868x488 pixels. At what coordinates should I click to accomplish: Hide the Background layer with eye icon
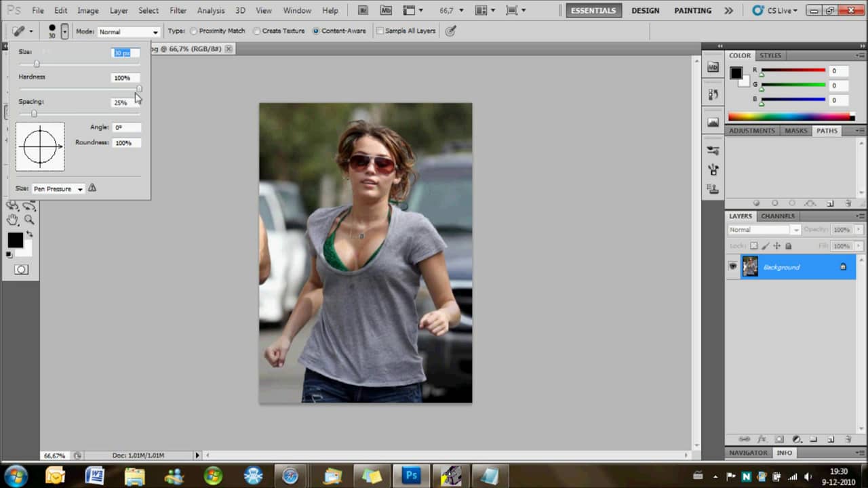click(x=732, y=267)
